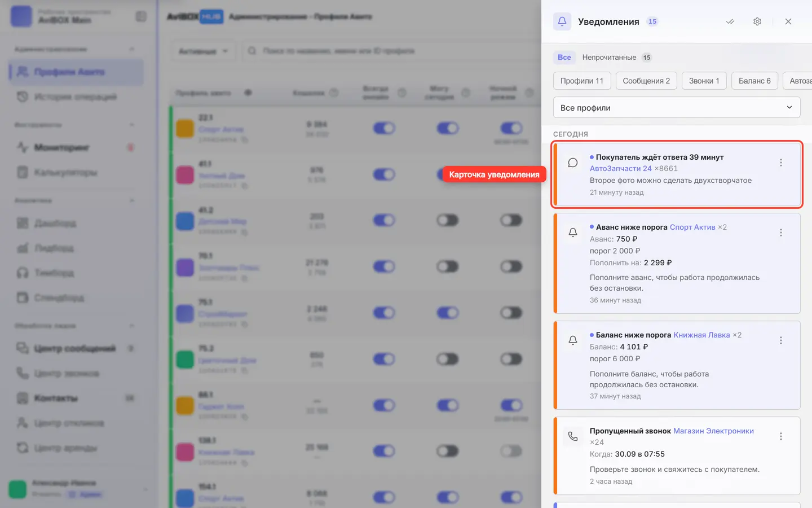The image size is (812, 508).
Task: Mark all notifications as read checkmark icon
Action: pyautogui.click(x=730, y=21)
